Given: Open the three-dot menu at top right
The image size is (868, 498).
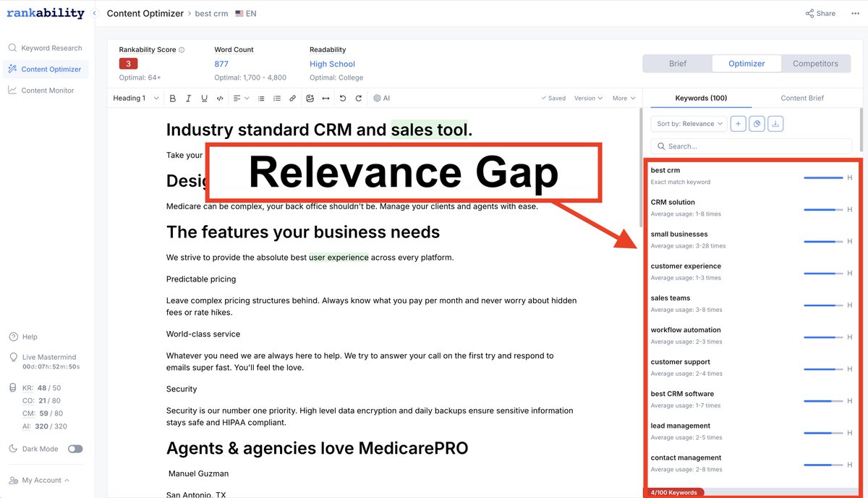Looking at the screenshot, I should (856, 14).
